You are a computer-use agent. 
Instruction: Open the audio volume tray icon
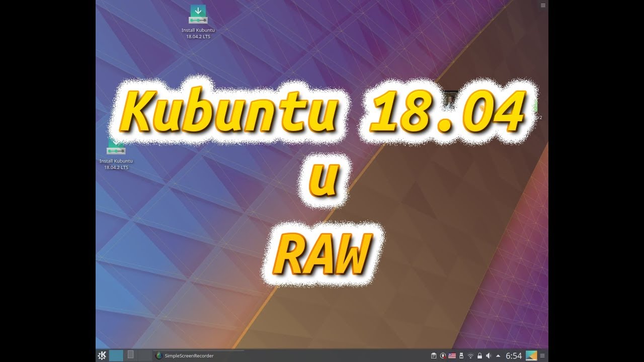tap(489, 355)
